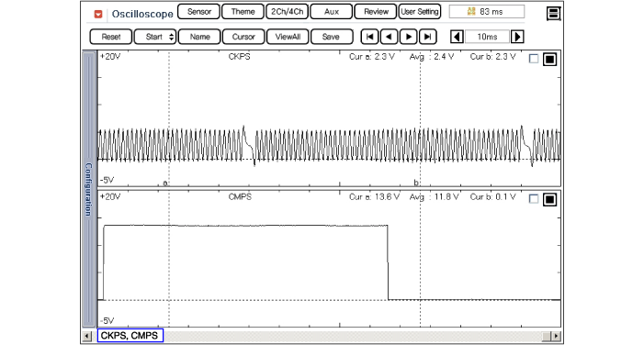Step backward with the left arrow icon

tap(389, 37)
